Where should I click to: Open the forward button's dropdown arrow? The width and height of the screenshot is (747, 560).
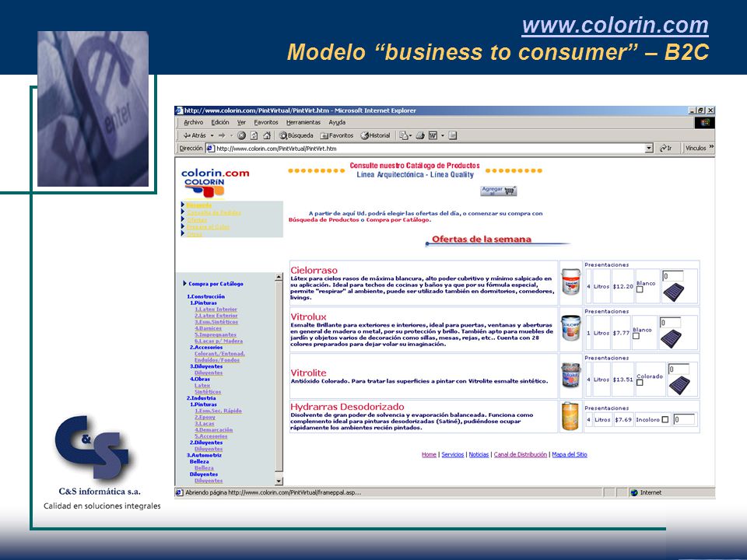232,135
